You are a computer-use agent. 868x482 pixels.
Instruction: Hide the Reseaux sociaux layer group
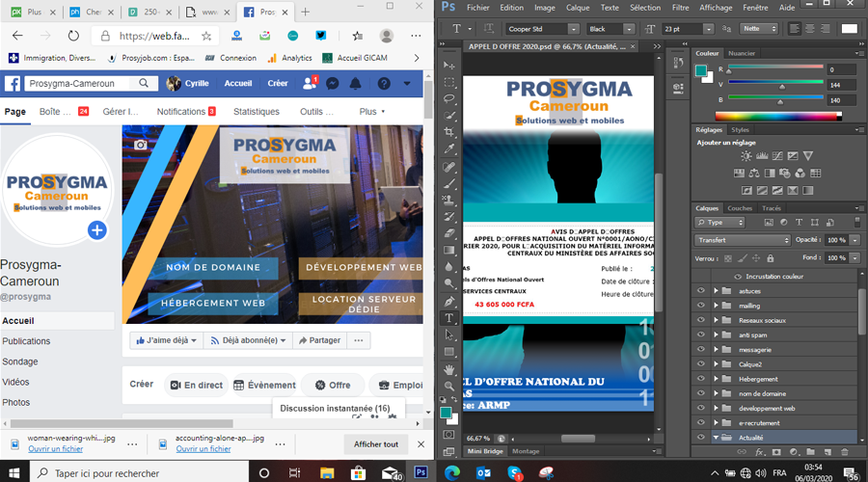point(701,320)
